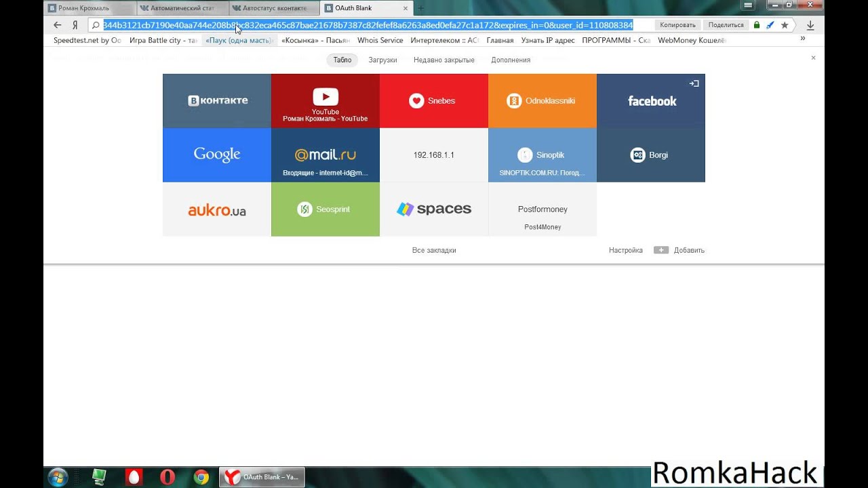Viewport: 868px width, 488px height.
Task: Click the Yandex Я home button
Action: [75, 25]
